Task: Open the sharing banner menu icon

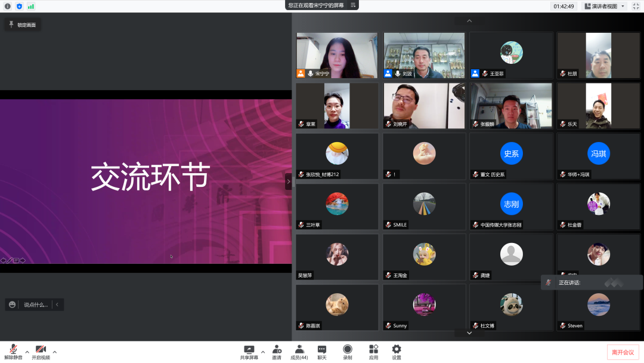Action: point(353,5)
